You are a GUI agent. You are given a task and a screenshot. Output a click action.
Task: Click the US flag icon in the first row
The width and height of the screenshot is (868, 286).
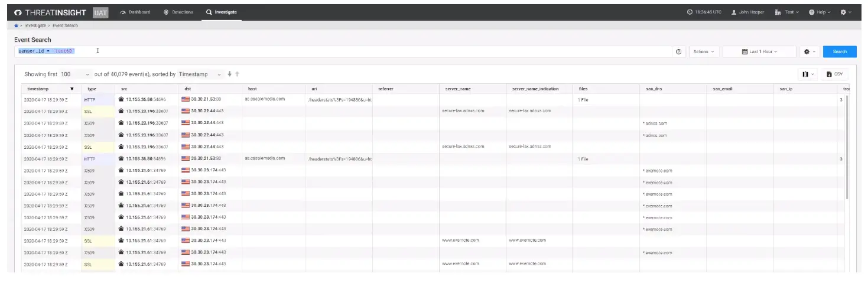point(186,99)
